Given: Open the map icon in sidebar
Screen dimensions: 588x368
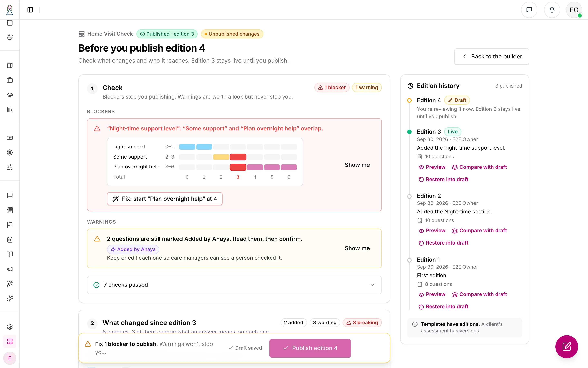Looking at the screenshot, I should tap(10, 65).
